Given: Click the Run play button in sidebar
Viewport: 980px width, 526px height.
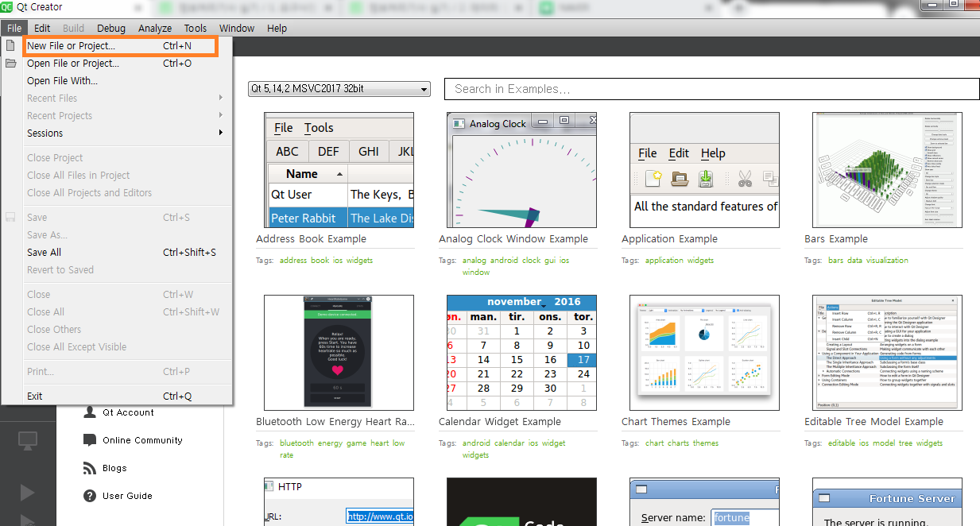Looking at the screenshot, I should [28, 493].
